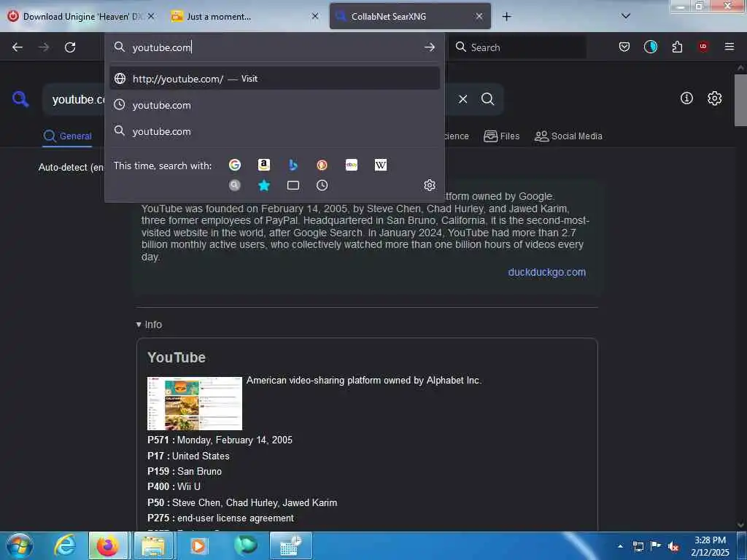Screen dimensions: 747x560
Task: Select the General search category
Action: (67, 136)
